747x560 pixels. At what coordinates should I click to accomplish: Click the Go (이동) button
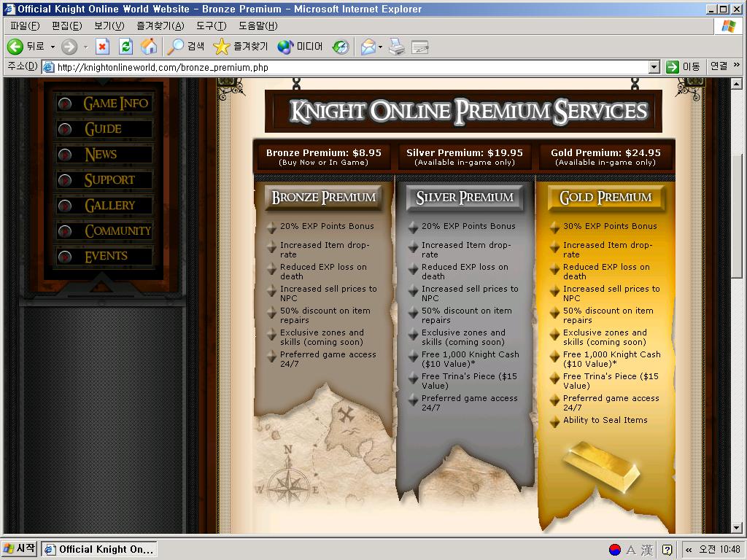point(684,66)
